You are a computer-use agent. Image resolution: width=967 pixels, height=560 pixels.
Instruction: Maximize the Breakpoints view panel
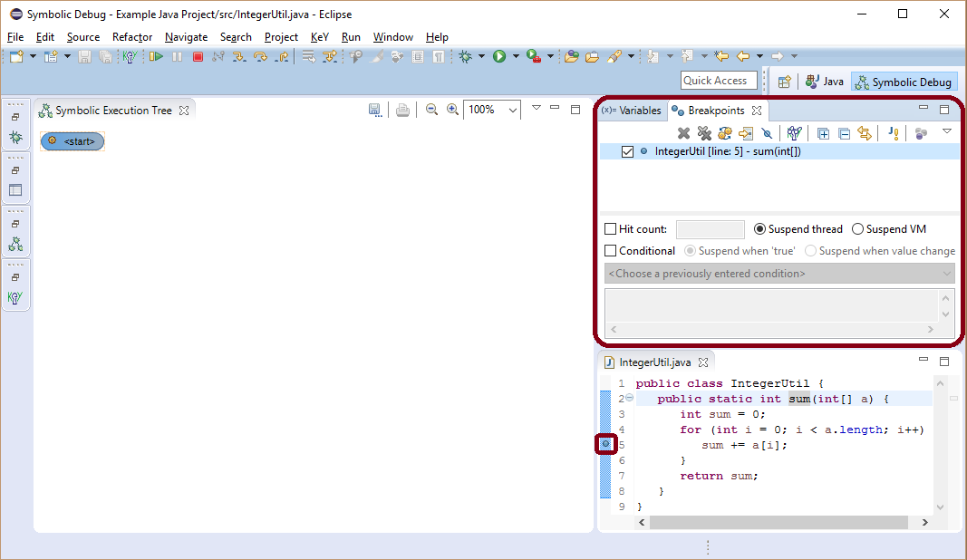pyautogui.click(x=944, y=109)
